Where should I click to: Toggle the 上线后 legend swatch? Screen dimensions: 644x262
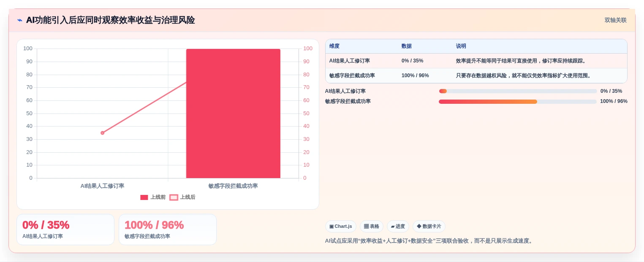click(174, 197)
